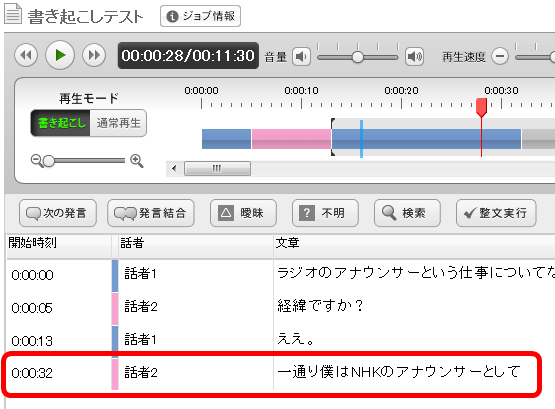Mark text as 曖昧 with triangle button
Screen dimensions: 555x409
[x=243, y=213]
